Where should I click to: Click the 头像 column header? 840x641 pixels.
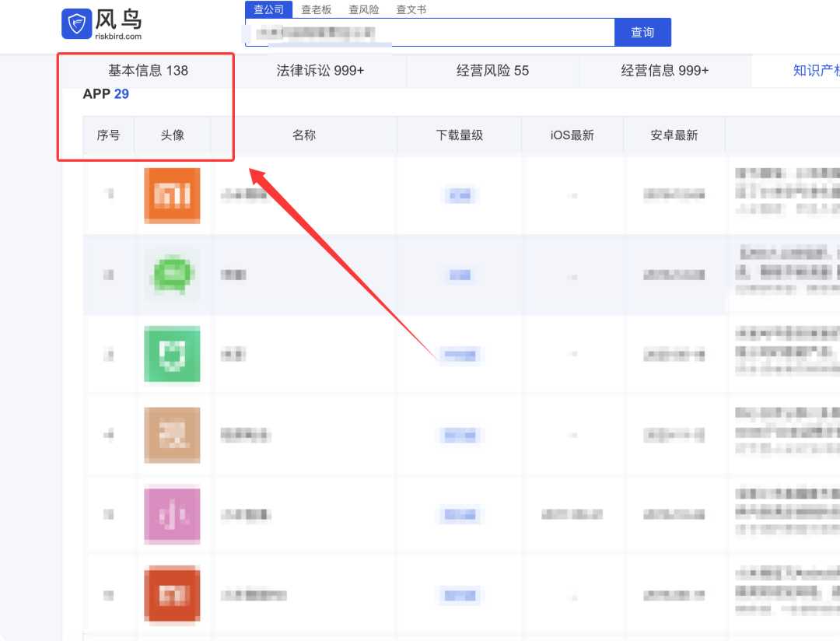(x=173, y=135)
